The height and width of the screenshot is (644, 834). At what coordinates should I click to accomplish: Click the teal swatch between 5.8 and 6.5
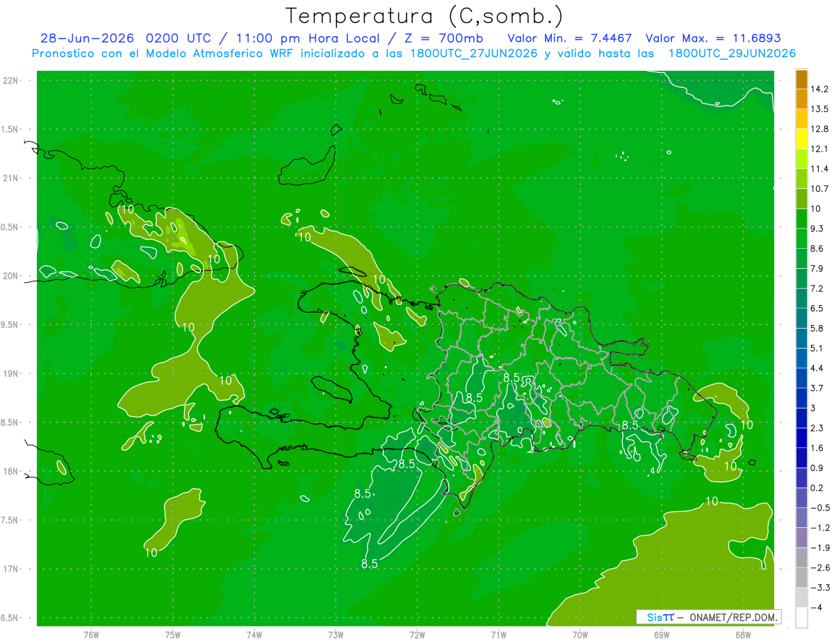[x=801, y=318]
